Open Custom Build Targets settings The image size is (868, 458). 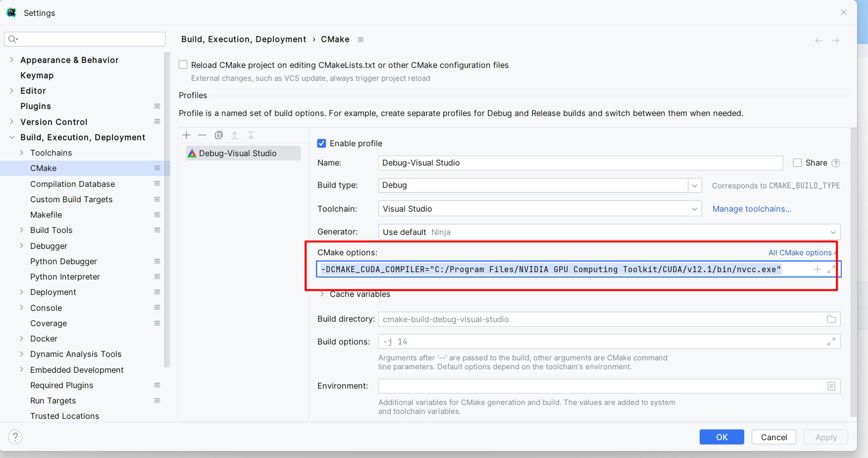(71, 199)
